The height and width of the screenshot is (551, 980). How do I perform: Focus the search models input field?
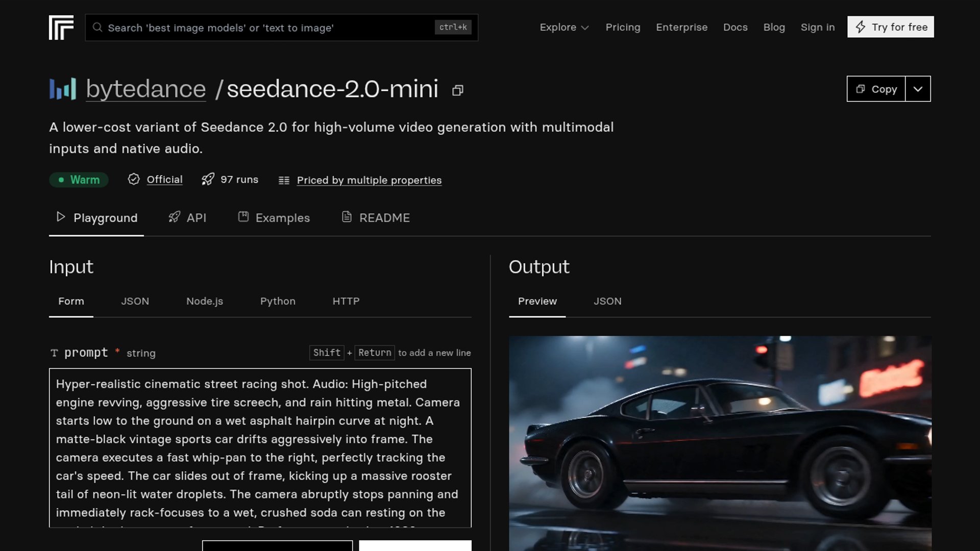click(x=282, y=28)
